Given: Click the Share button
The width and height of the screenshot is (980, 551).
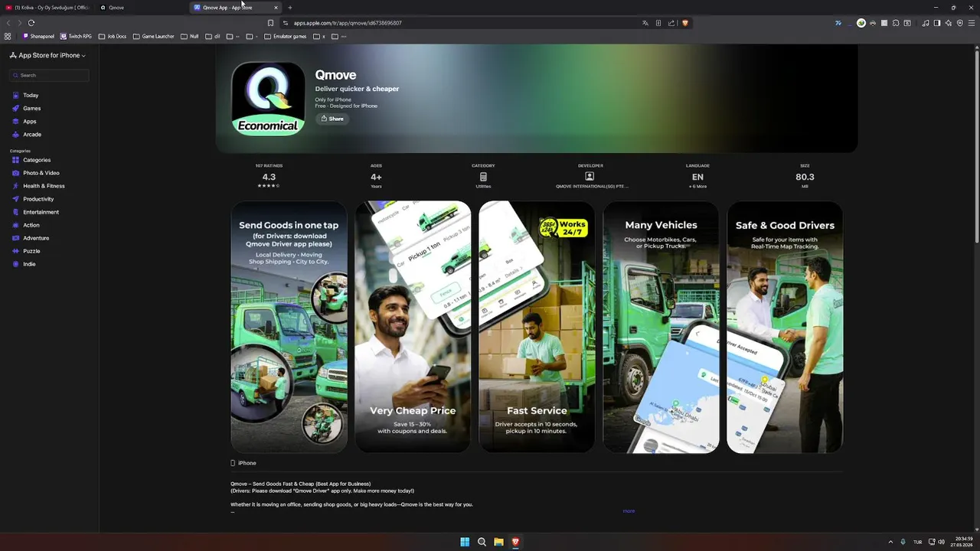Looking at the screenshot, I should click(x=332, y=119).
